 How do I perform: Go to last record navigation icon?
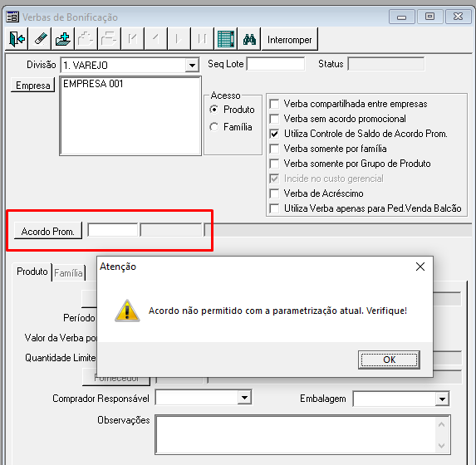click(202, 39)
